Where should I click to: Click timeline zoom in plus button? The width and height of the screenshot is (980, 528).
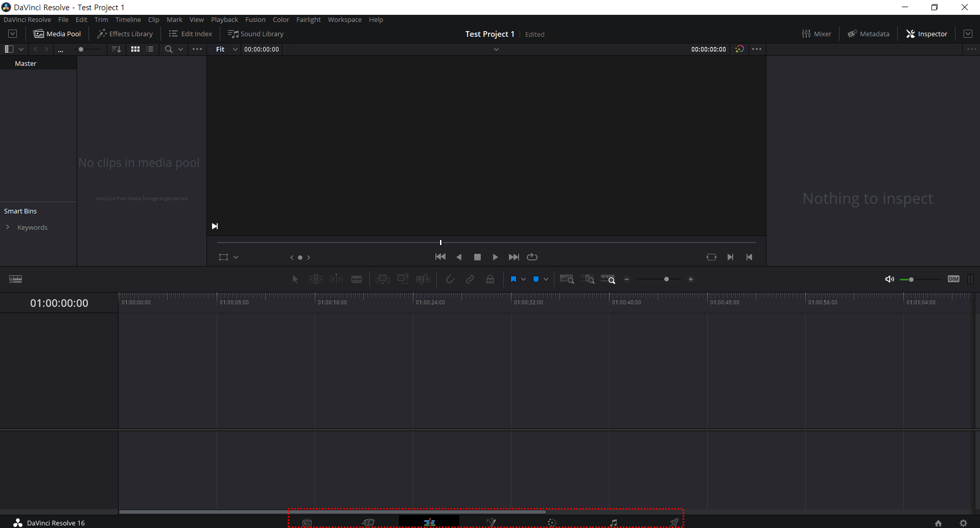(691, 279)
